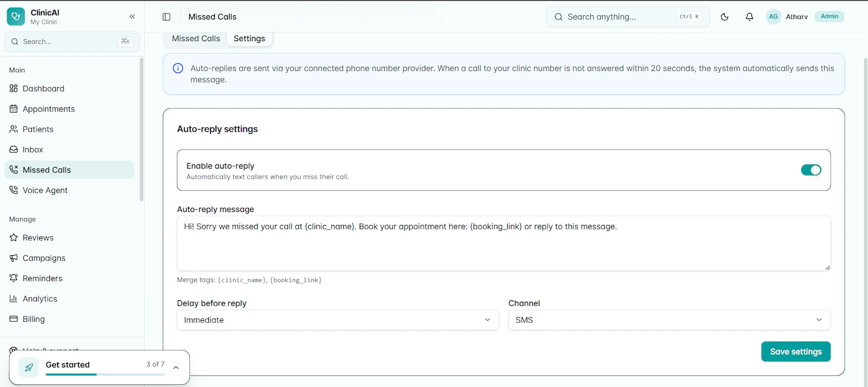Click the Save settings button
The image size is (868, 387).
pyautogui.click(x=796, y=351)
